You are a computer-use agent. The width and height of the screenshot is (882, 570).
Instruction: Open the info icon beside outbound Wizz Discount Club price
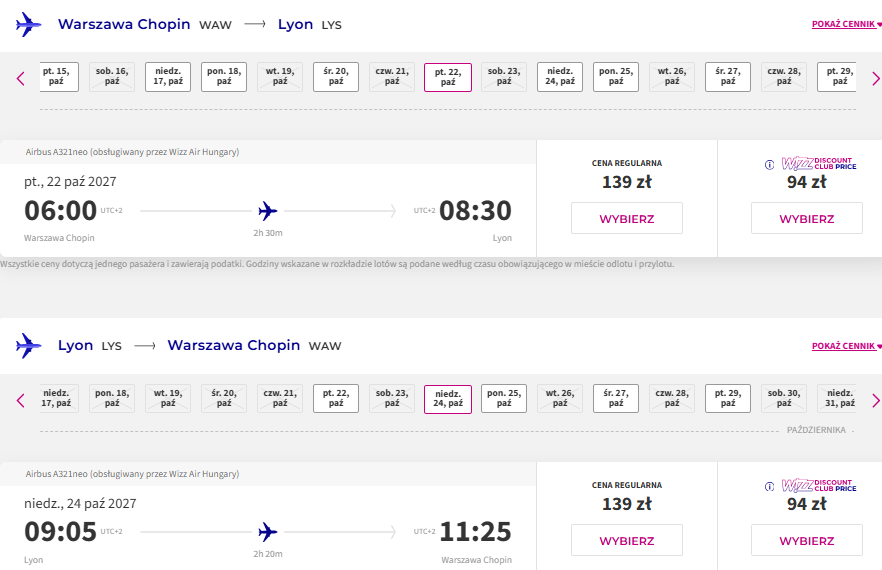tap(769, 165)
